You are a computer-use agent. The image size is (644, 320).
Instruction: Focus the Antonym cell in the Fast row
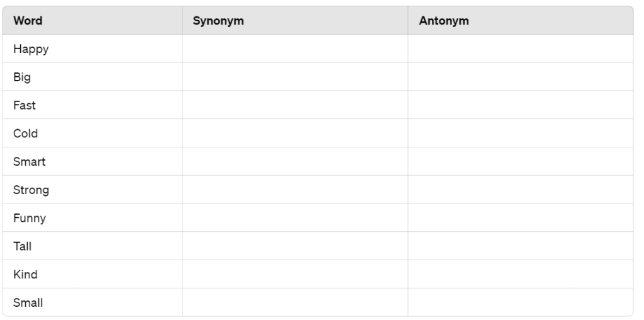pyautogui.click(x=520, y=105)
